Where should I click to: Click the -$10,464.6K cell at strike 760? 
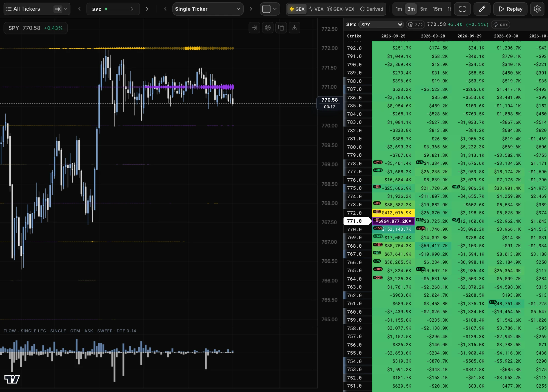point(506,312)
